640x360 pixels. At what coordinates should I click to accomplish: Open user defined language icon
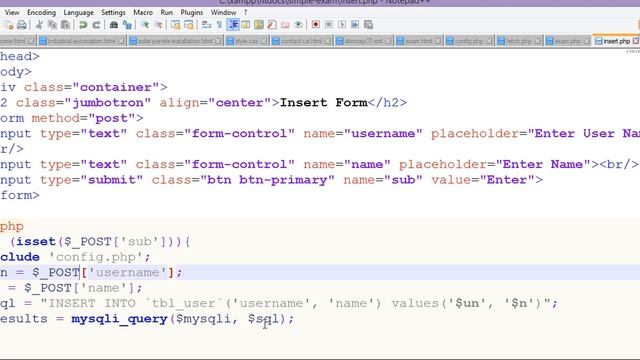[x=246, y=25]
